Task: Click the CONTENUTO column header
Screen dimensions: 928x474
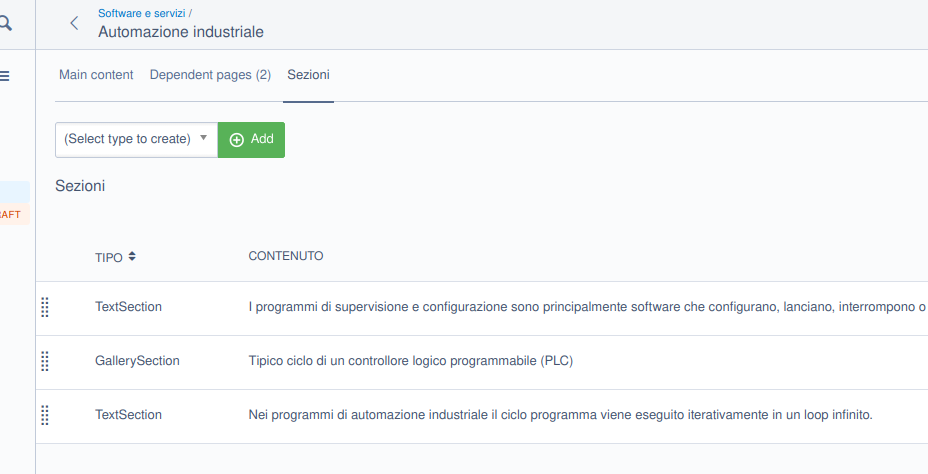Action: coord(285,256)
